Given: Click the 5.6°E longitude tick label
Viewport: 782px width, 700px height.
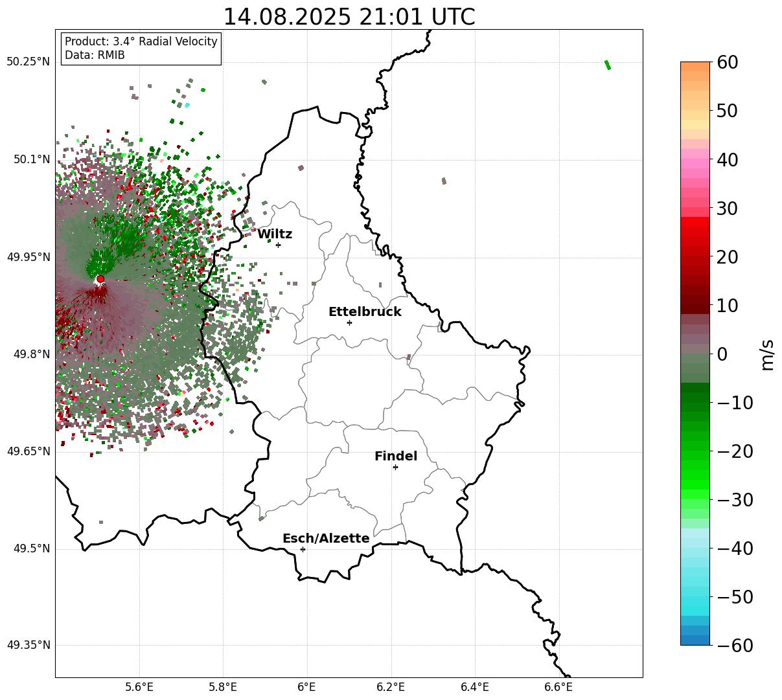Looking at the screenshot, I should pos(139,686).
